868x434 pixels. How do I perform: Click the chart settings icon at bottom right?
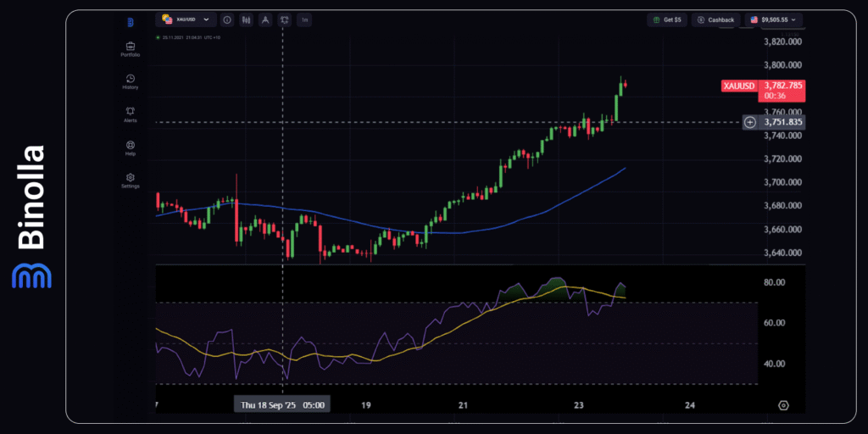tap(783, 405)
